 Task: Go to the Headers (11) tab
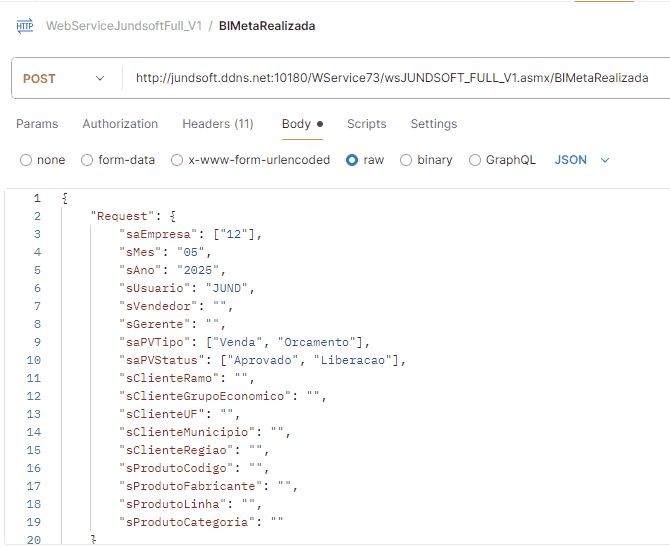point(217,124)
